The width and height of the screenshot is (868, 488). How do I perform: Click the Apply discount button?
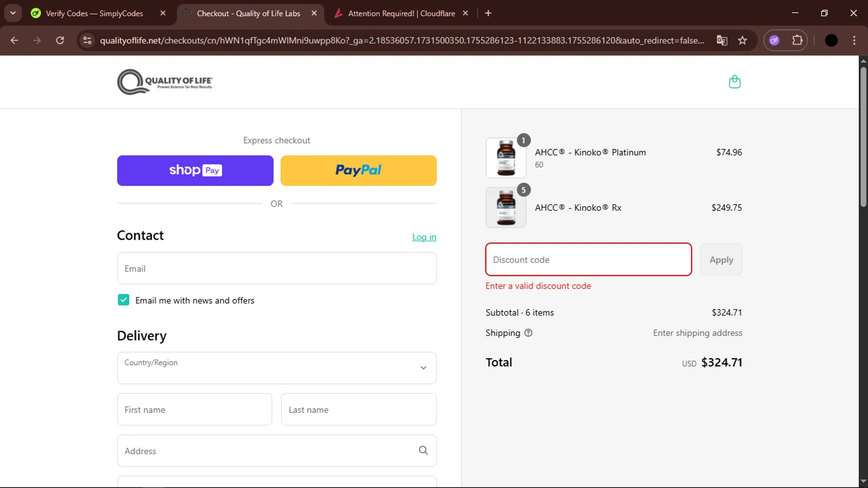721,259
